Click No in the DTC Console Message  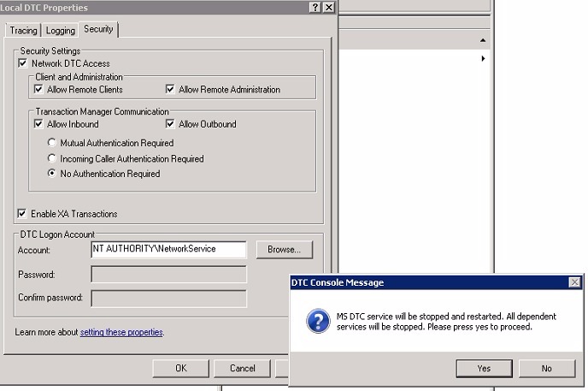tap(546, 368)
